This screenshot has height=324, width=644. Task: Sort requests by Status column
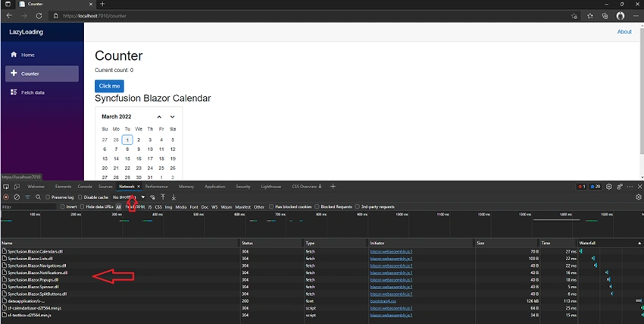click(x=272, y=243)
